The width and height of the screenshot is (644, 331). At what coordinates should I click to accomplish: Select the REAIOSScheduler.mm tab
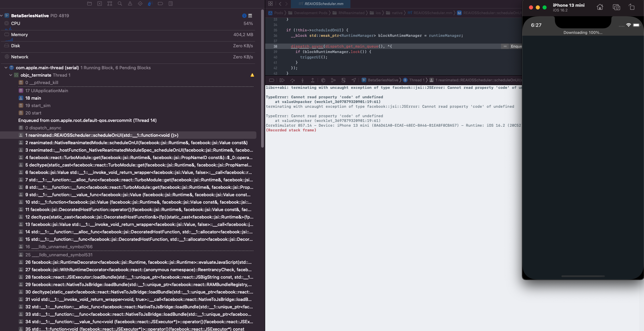(321, 4)
